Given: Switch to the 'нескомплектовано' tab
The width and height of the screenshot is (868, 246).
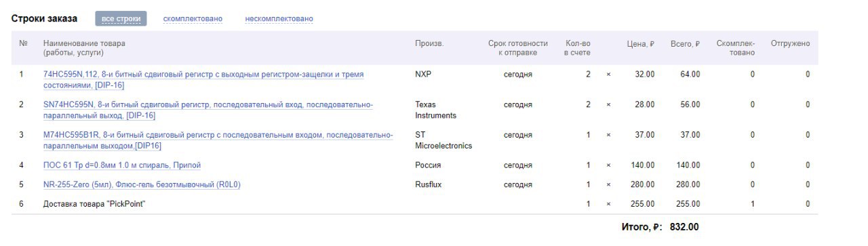Looking at the screenshot, I should (279, 18).
